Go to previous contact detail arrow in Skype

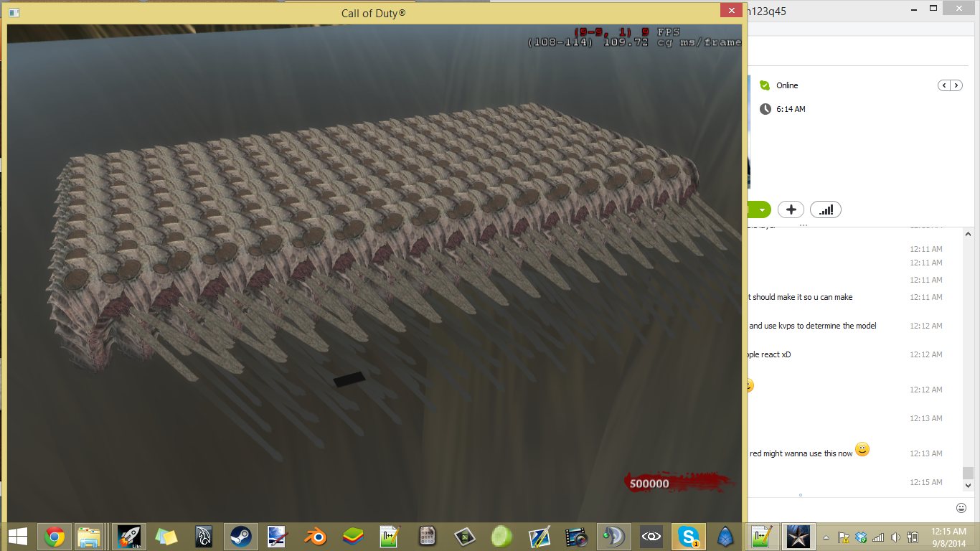(944, 85)
